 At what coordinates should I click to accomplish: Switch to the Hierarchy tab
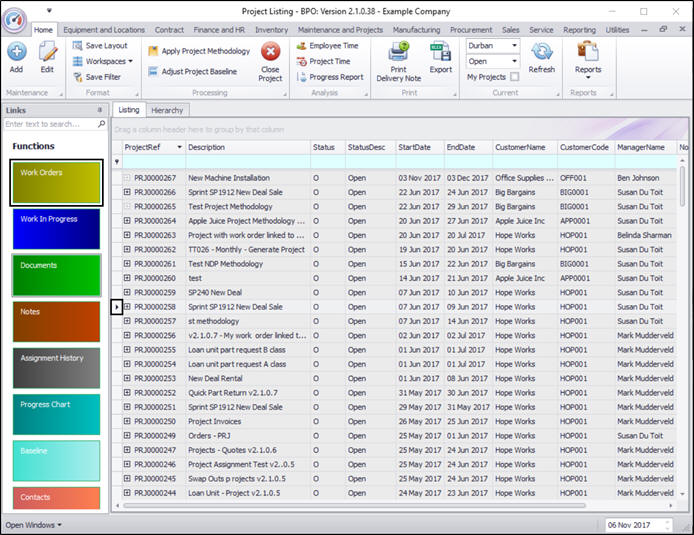point(167,110)
